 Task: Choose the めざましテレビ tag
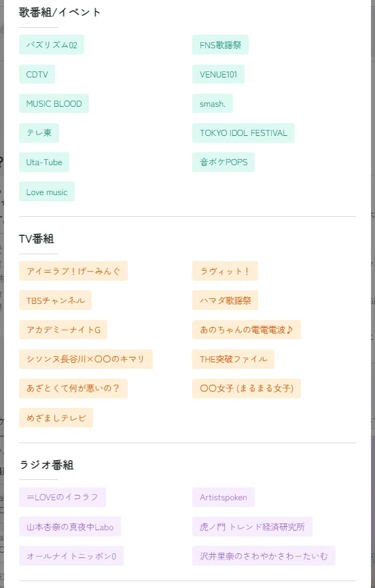pyautogui.click(x=56, y=418)
